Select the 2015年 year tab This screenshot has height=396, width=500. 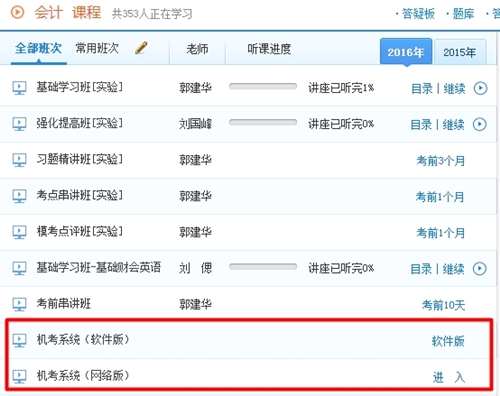[460, 52]
